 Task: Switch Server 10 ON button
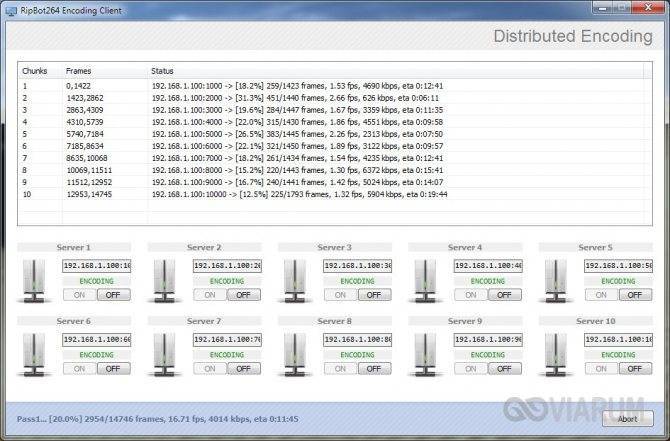(x=601, y=369)
